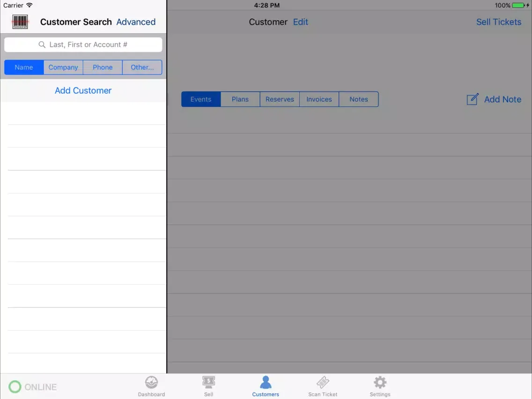This screenshot has height=399, width=532.
Task: Tap Sell Tickets
Action: pyautogui.click(x=499, y=22)
